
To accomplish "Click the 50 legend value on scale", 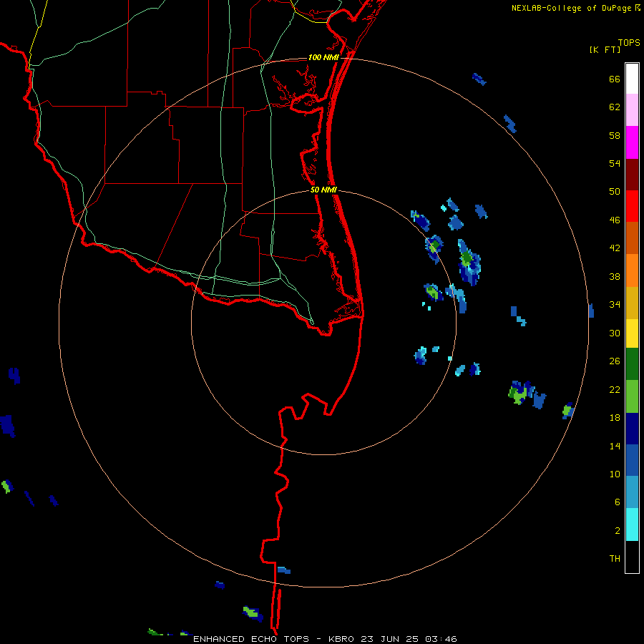I will [615, 192].
